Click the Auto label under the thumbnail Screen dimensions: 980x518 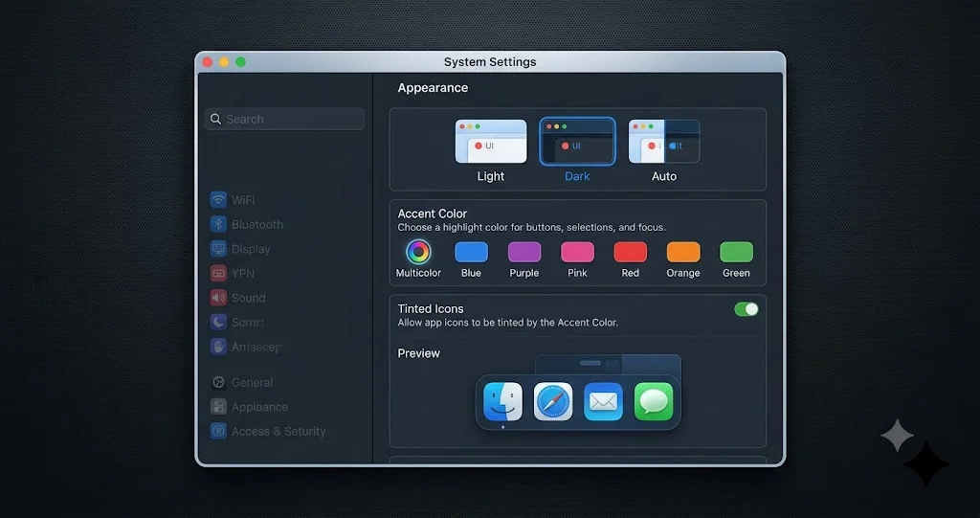click(664, 176)
